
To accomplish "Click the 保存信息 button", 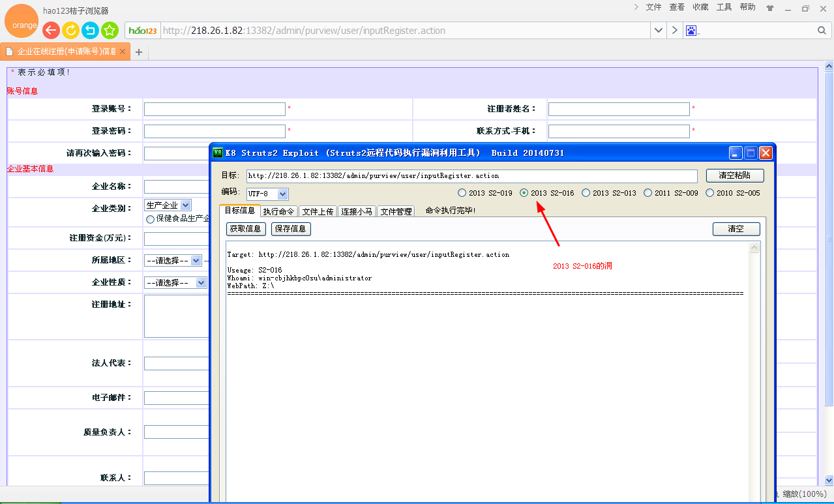I will pos(291,229).
